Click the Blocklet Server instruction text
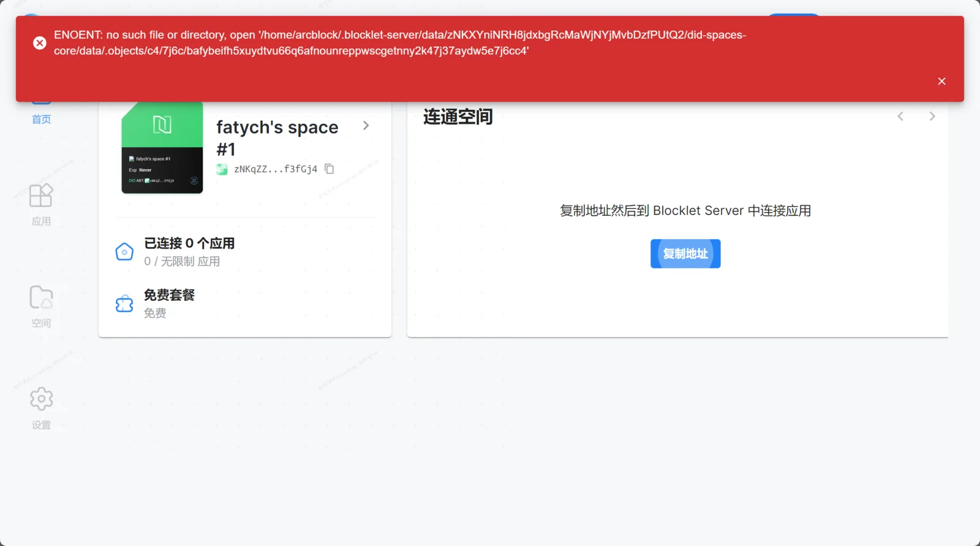Viewport: 980px width, 546px height. [x=685, y=211]
